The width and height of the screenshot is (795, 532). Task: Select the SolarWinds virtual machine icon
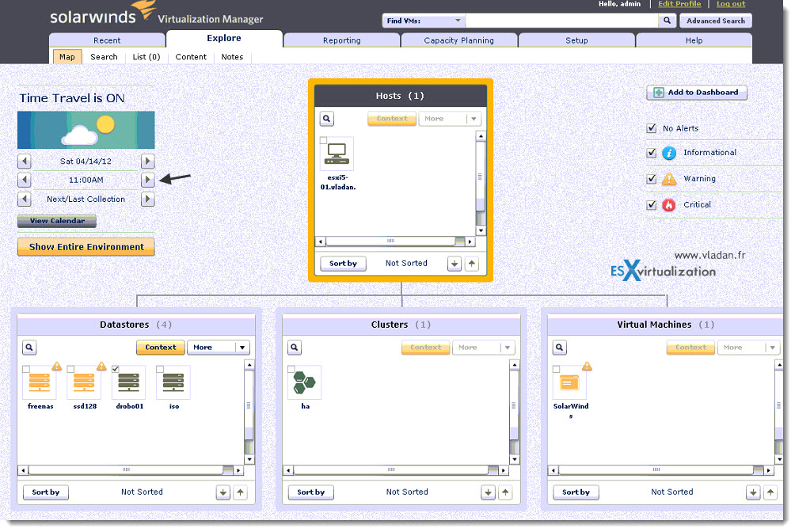570,383
